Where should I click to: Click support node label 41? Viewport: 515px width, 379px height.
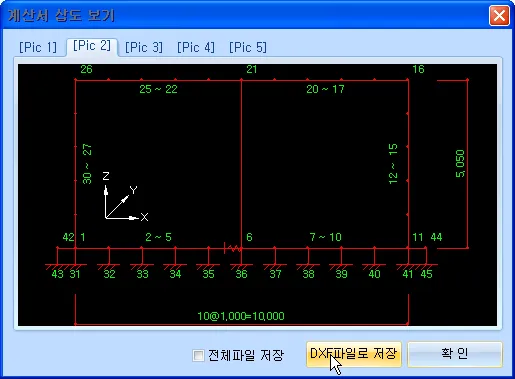pyautogui.click(x=408, y=274)
